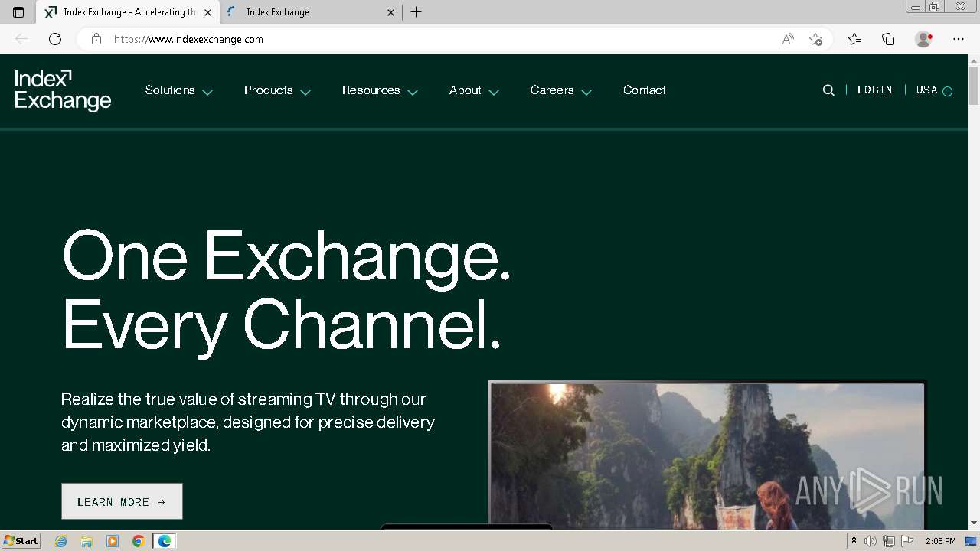The height and width of the screenshot is (551, 980).
Task: Click the Index Exchange logo
Action: (x=63, y=90)
